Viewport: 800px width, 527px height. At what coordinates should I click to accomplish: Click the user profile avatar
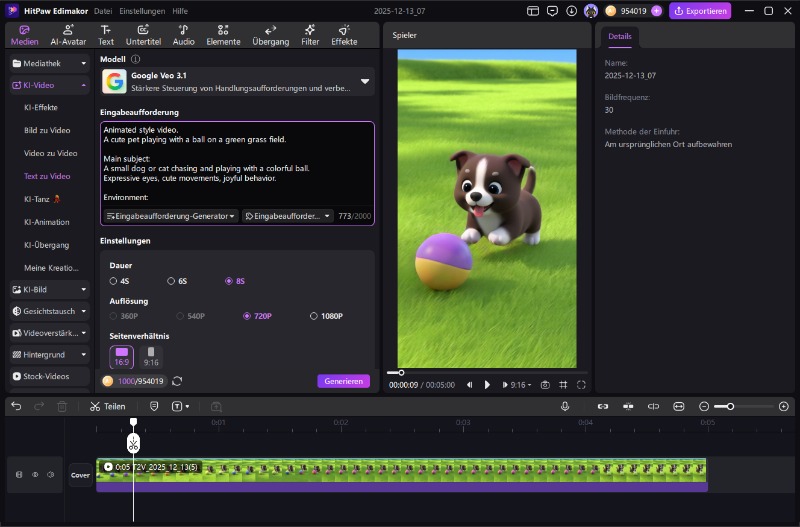point(591,11)
